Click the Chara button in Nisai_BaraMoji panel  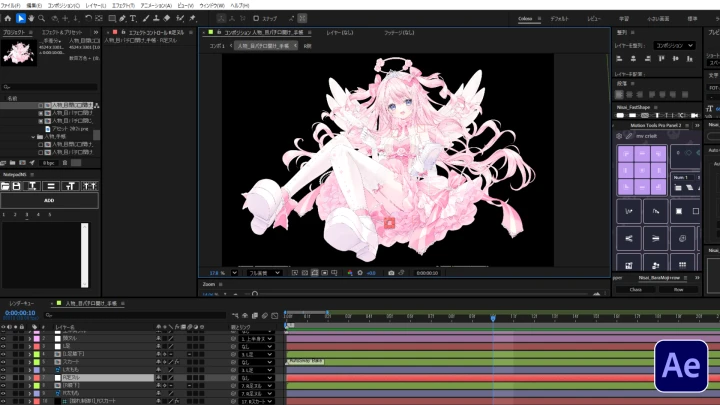636,290
